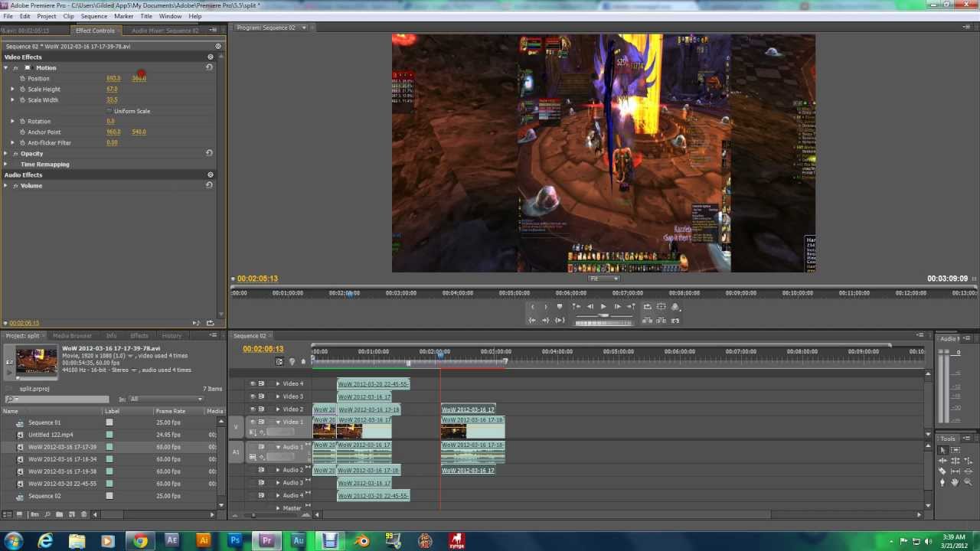Image resolution: width=980 pixels, height=551 pixels.
Task: Export frame with the camera icon
Action: pyautogui.click(x=676, y=321)
